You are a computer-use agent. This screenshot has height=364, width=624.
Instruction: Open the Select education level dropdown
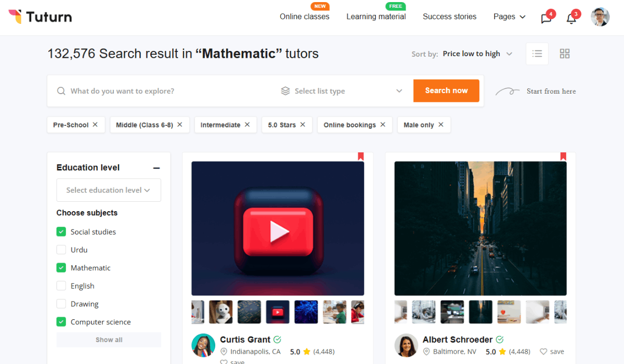click(x=109, y=190)
